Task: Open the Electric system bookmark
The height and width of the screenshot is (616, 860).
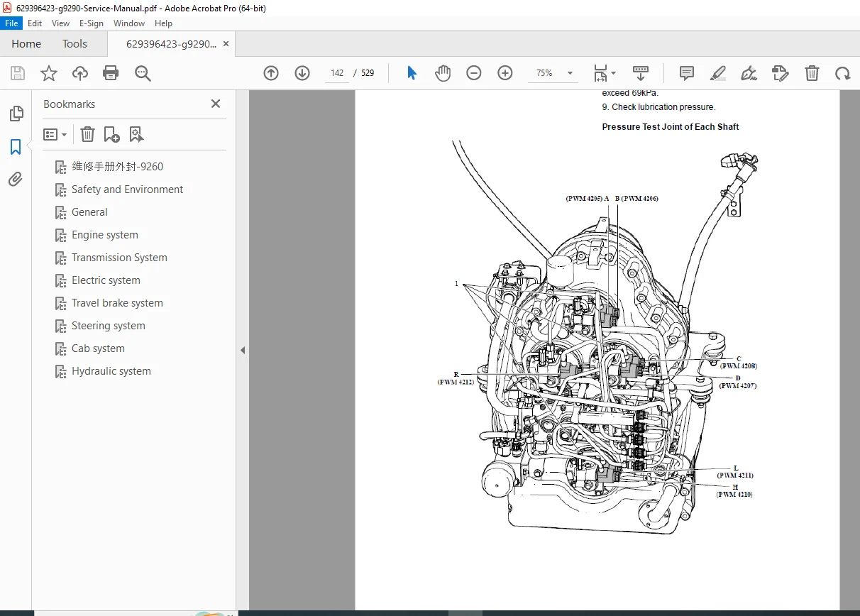Action: click(106, 280)
